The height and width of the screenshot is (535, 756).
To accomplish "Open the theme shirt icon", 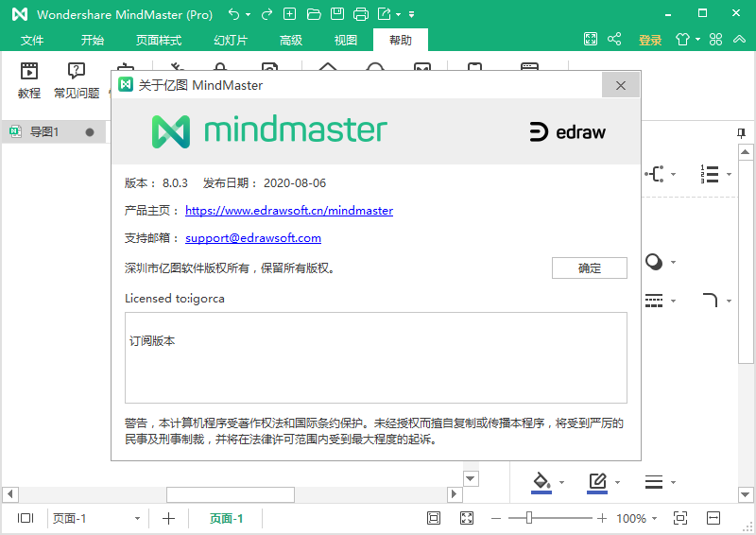I will pos(682,39).
